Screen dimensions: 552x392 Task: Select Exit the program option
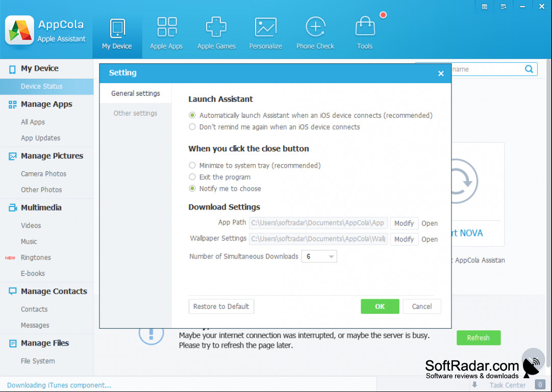click(192, 177)
